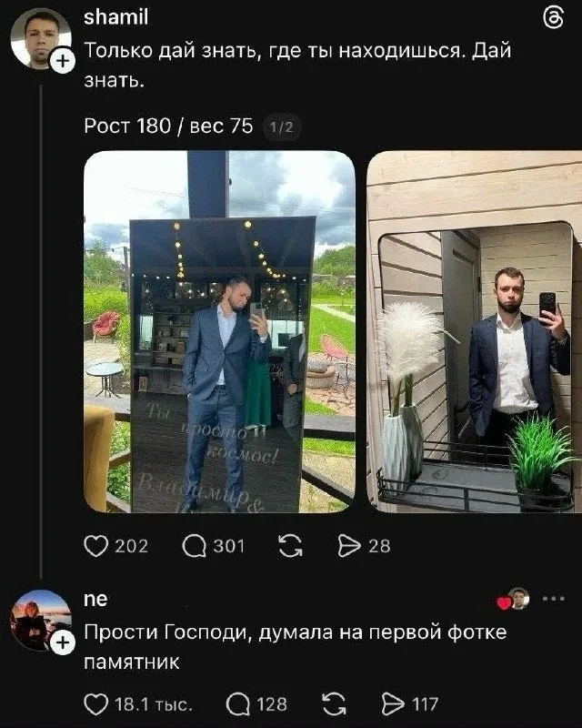Share the comment by ne
Image resolution: width=582 pixels, height=728 pixels.
398,703
